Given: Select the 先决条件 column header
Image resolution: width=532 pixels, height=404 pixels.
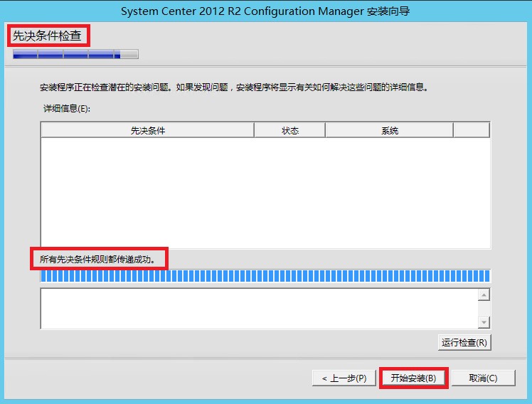Looking at the screenshot, I should coord(148,131).
